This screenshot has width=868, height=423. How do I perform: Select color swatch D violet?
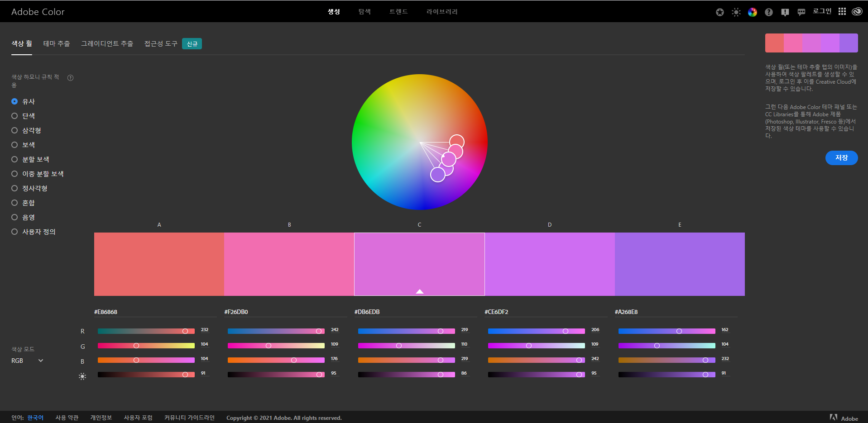click(550, 264)
